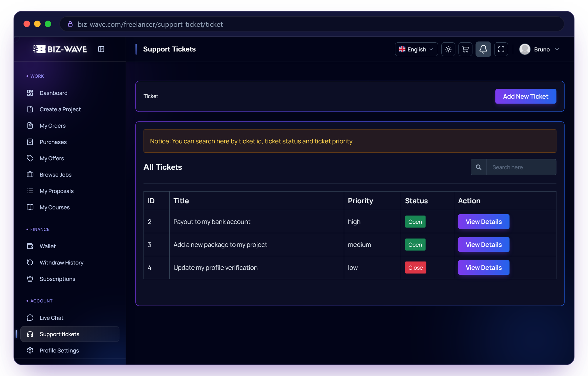
Task: View details of Payout to my bank account
Action: tap(484, 222)
